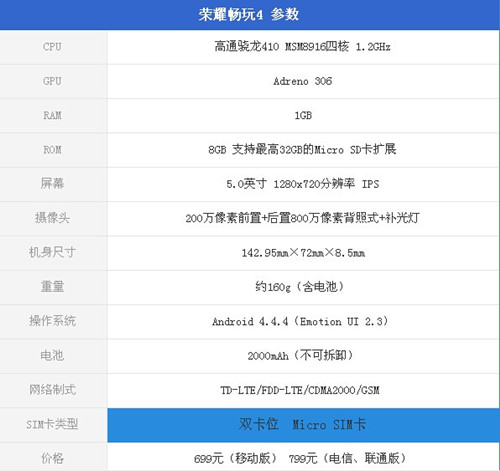Select the GPU row label

pyautogui.click(x=52, y=81)
